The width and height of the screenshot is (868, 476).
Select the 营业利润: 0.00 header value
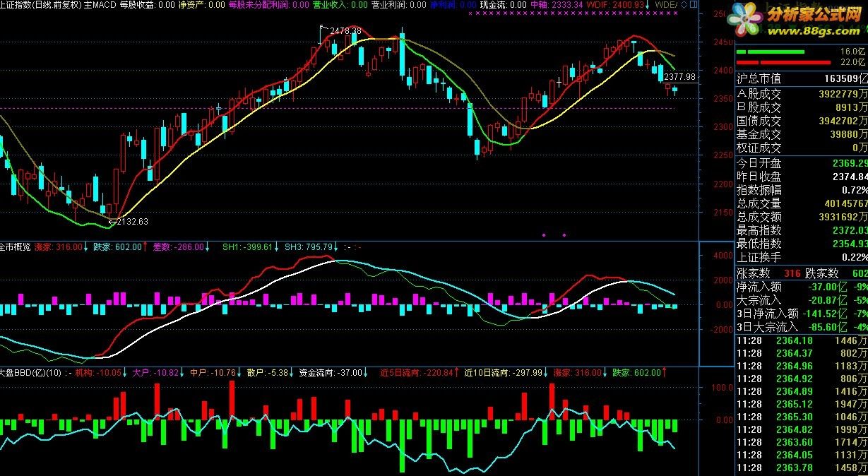[x=399, y=5]
